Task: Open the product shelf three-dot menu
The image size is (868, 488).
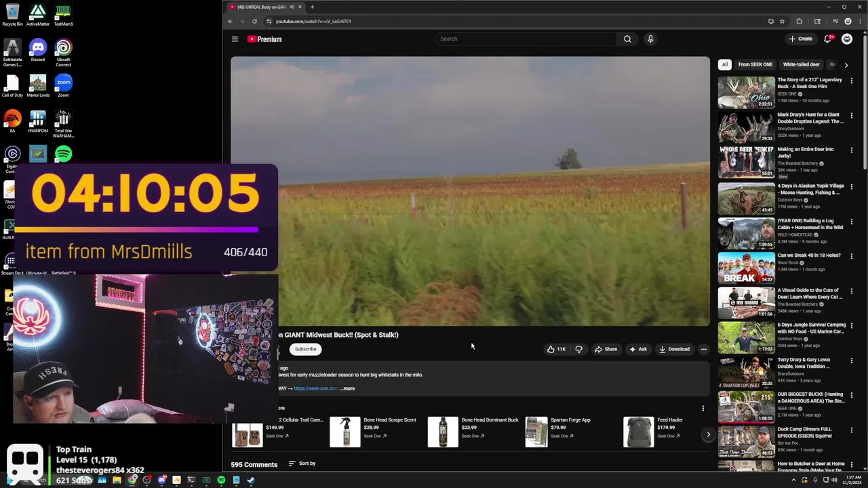Action: (703, 409)
